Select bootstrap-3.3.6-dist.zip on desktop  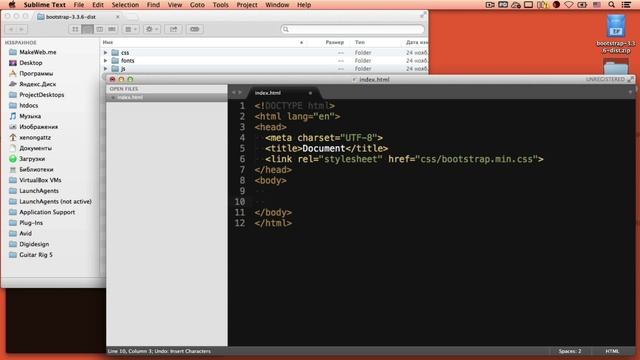[616, 34]
